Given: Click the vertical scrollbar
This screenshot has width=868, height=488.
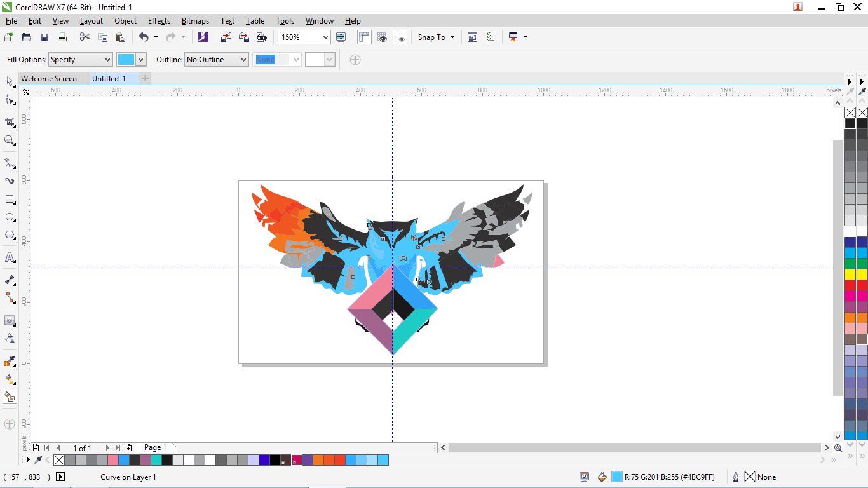Looking at the screenshot, I should click(x=837, y=268).
